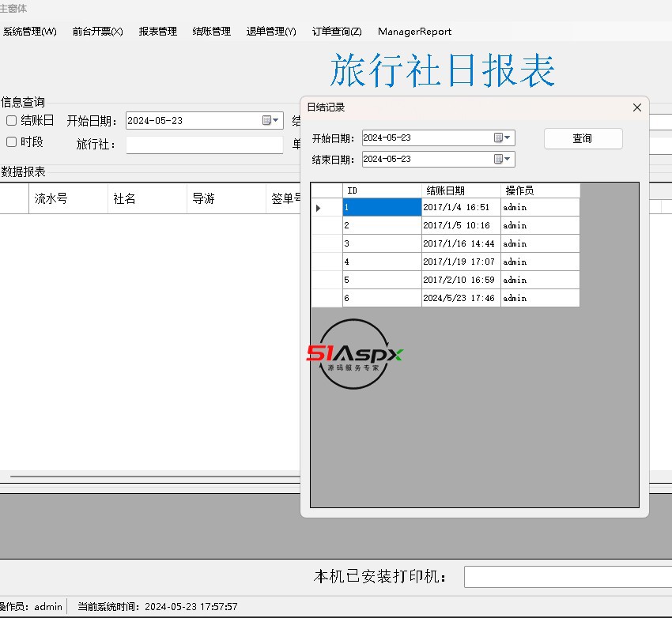Click the 流水号 column header

(x=67, y=198)
